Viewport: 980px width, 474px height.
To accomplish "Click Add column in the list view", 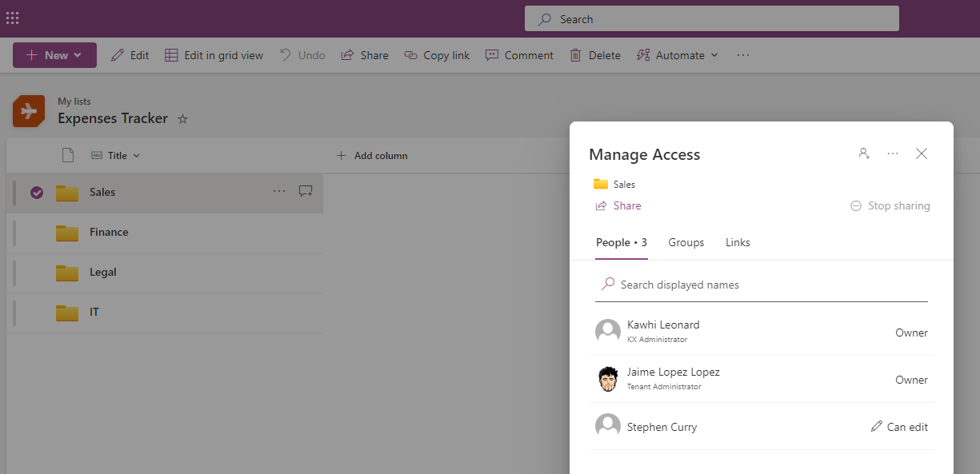I will (x=372, y=155).
